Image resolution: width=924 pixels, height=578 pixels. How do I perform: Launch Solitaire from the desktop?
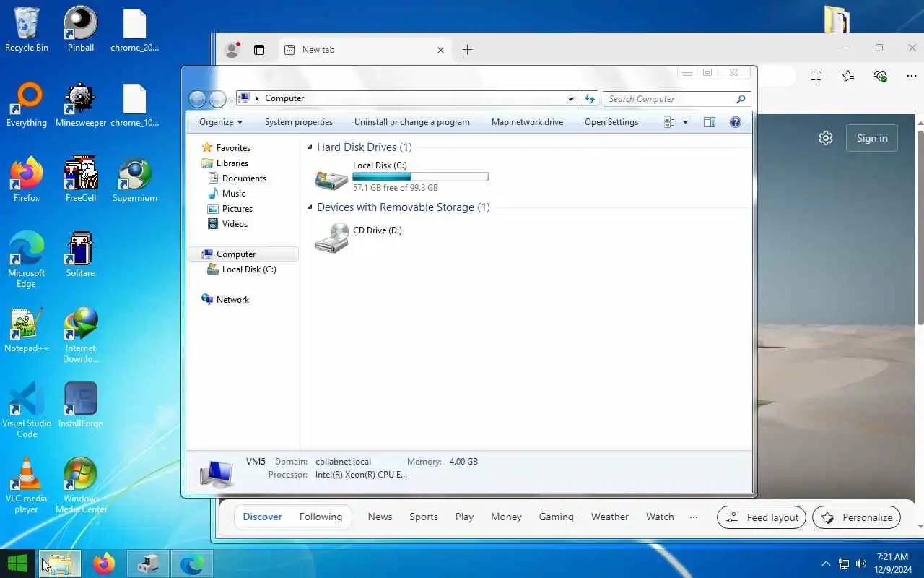pos(81,255)
